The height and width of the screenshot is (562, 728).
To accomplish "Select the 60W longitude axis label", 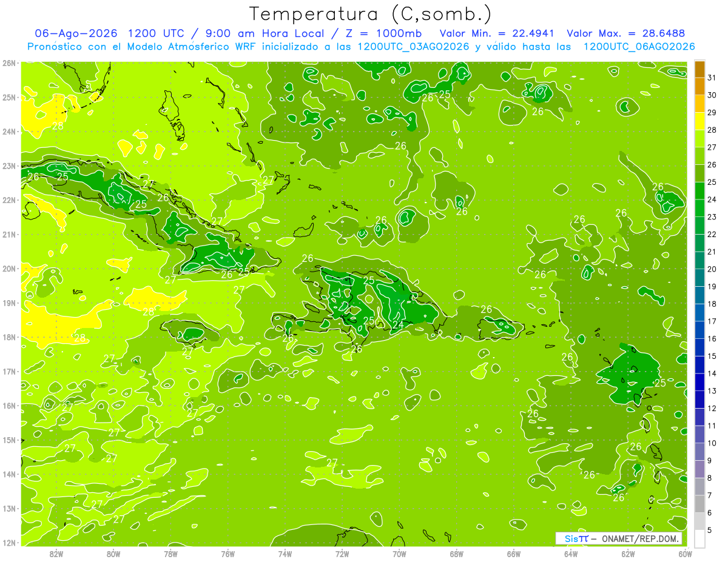I will click(684, 553).
